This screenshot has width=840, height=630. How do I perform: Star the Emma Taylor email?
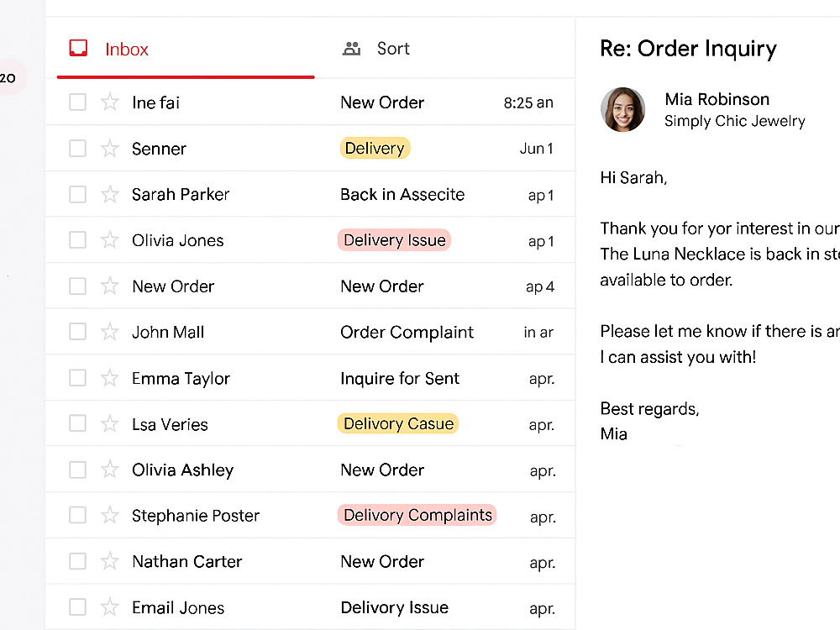pyautogui.click(x=110, y=378)
